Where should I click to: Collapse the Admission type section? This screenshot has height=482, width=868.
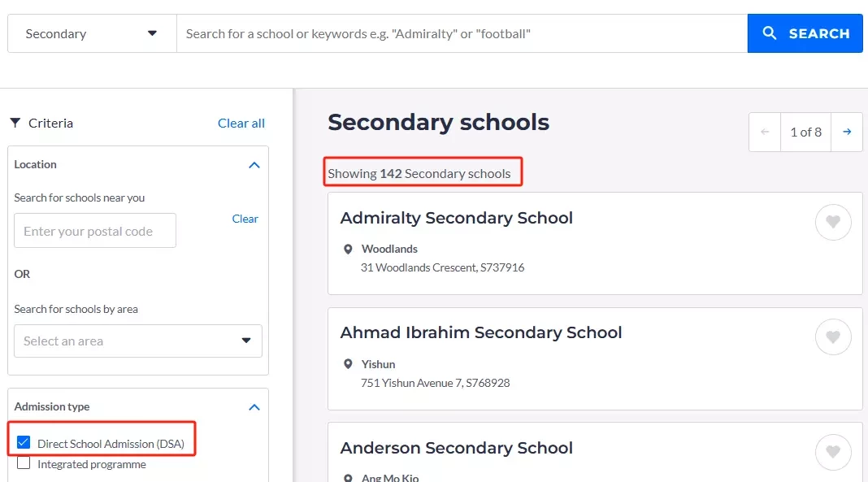click(254, 406)
